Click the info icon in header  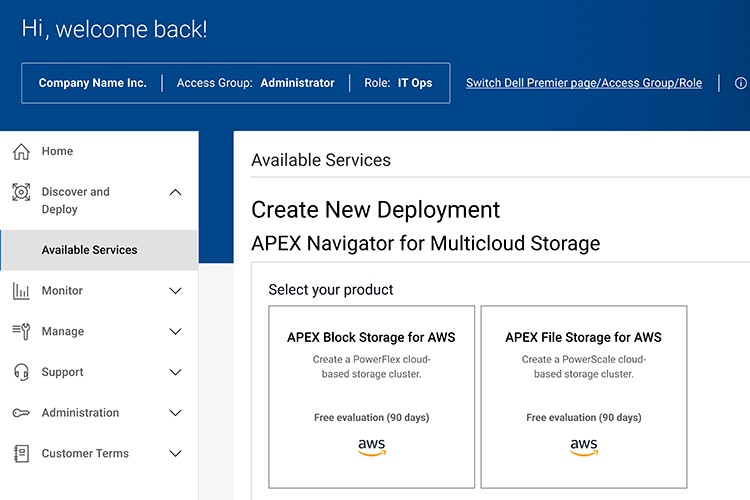pyautogui.click(x=740, y=83)
